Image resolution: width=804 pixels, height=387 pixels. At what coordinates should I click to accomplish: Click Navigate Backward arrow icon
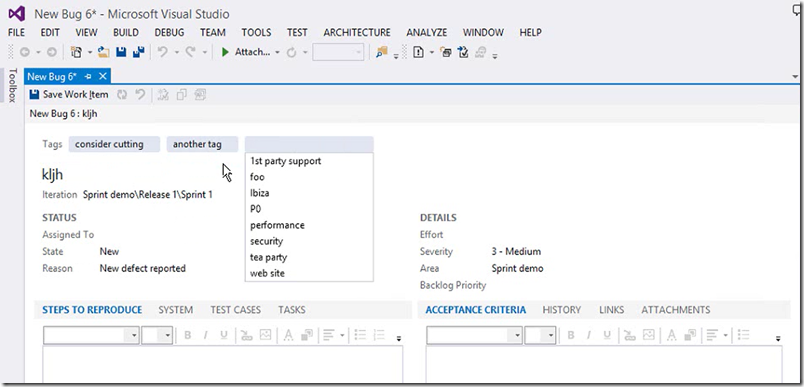[x=25, y=52]
